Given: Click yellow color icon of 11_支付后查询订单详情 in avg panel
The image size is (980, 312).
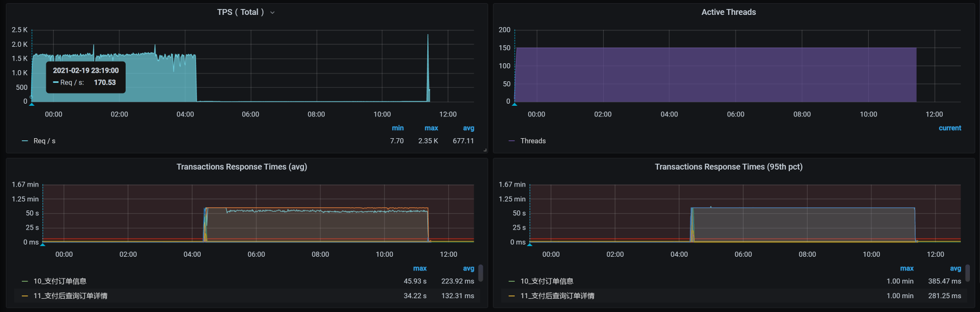Looking at the screenshot, I should 24,296.
